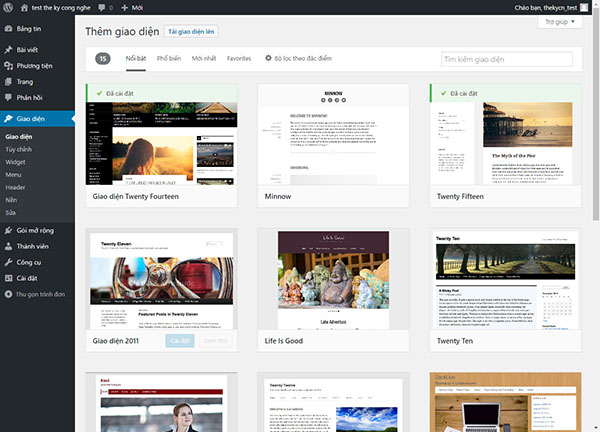The image size is (600, 432).
Task: Click the Giao diện paintbrush icon
Action: click(x=8, y=119)
